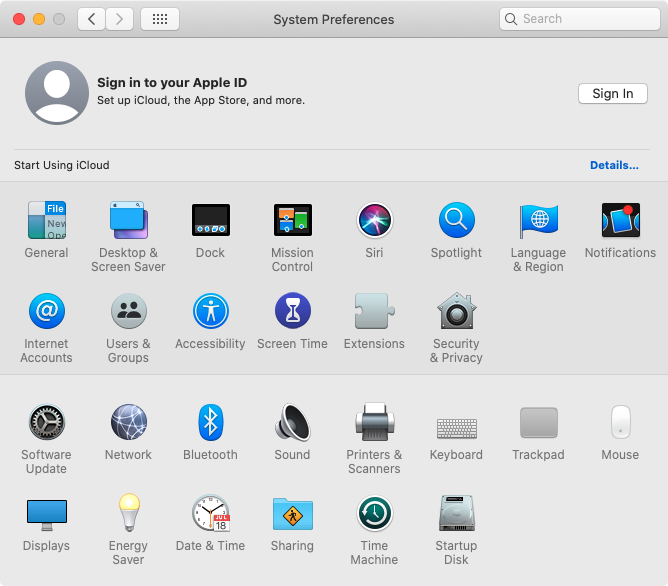668x586 pixels.
Task: Click the Show All grid button
Action: 160,18
